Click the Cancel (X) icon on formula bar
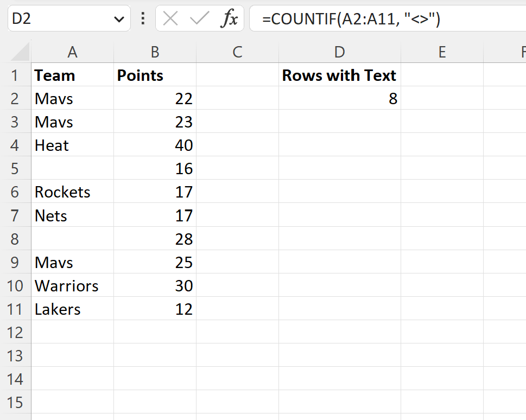This screenshot has height=420, width=526. (x=170, y=18)
